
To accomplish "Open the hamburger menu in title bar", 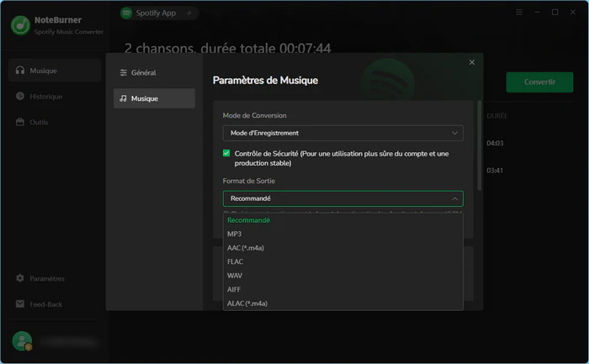I will coord(519,13).
